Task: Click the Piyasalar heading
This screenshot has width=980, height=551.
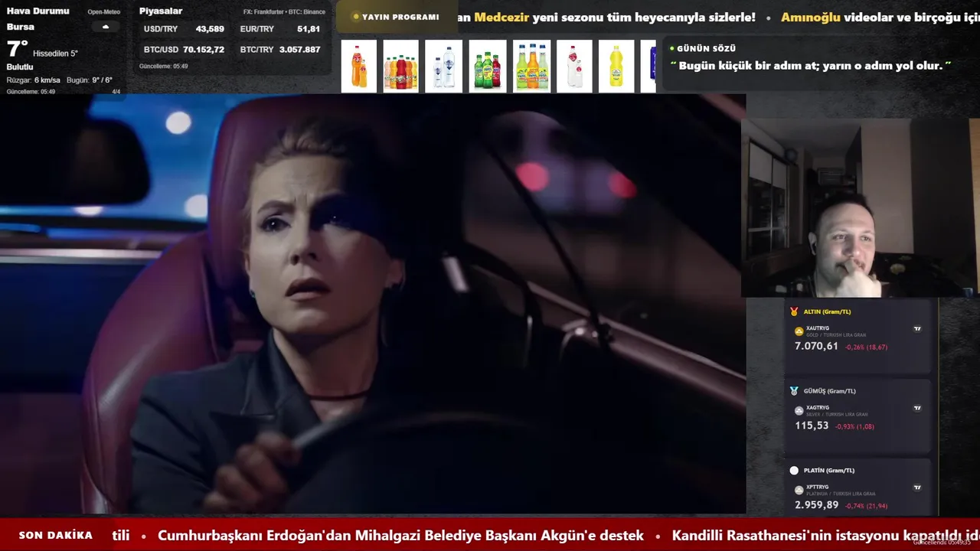Action: tap(161, 11)
